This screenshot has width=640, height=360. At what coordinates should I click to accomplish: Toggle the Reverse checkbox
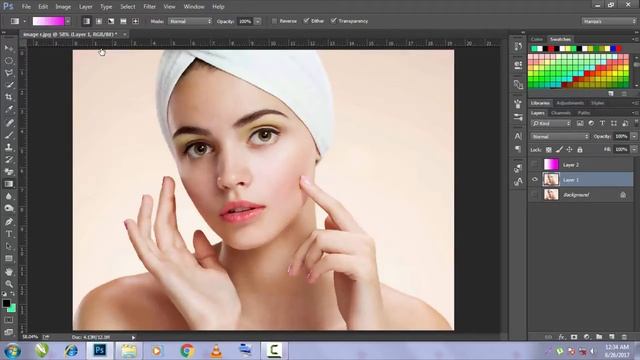coord(274,21)
